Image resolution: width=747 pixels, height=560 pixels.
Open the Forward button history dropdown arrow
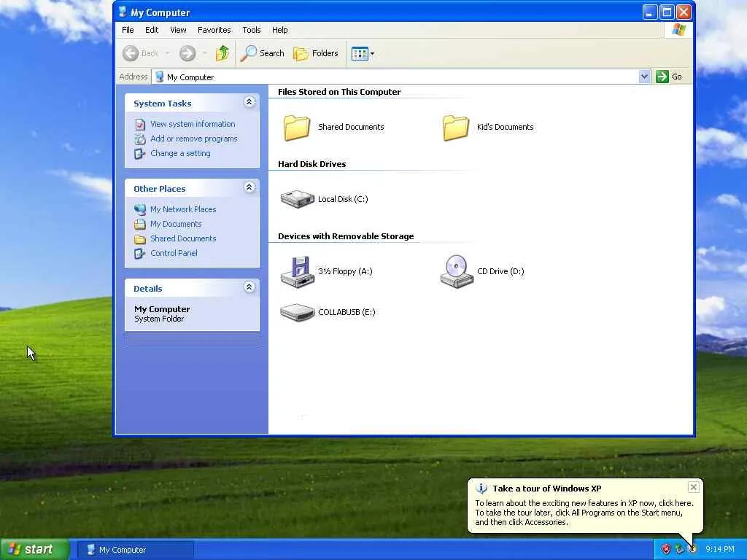[204, 53]
